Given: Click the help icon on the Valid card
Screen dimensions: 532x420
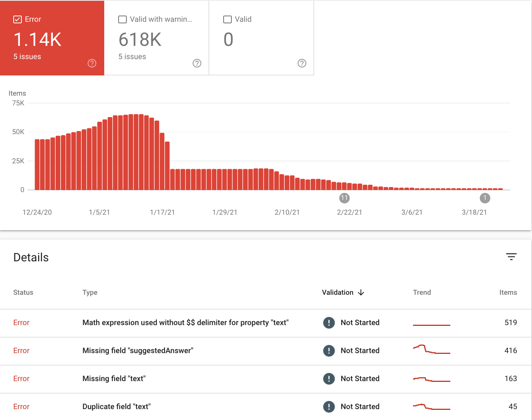Looking at the screenshot, I should [302, 63].
